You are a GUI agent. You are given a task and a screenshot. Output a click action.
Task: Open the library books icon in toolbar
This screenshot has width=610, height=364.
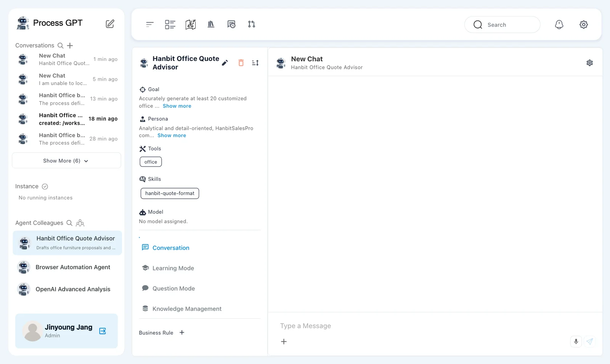[x=211, y=24]
